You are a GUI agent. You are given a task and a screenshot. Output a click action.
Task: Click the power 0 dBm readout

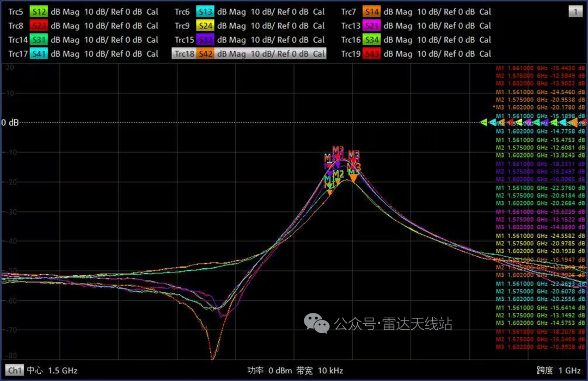(x=269, y=371)
